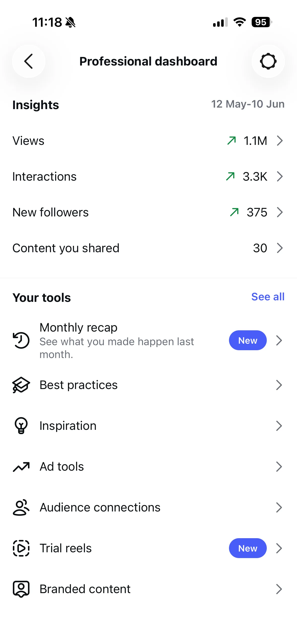Tap the New badge on Monthly recap
The width and height of the screenshot is (297, 644).
(x=248, y=340)
